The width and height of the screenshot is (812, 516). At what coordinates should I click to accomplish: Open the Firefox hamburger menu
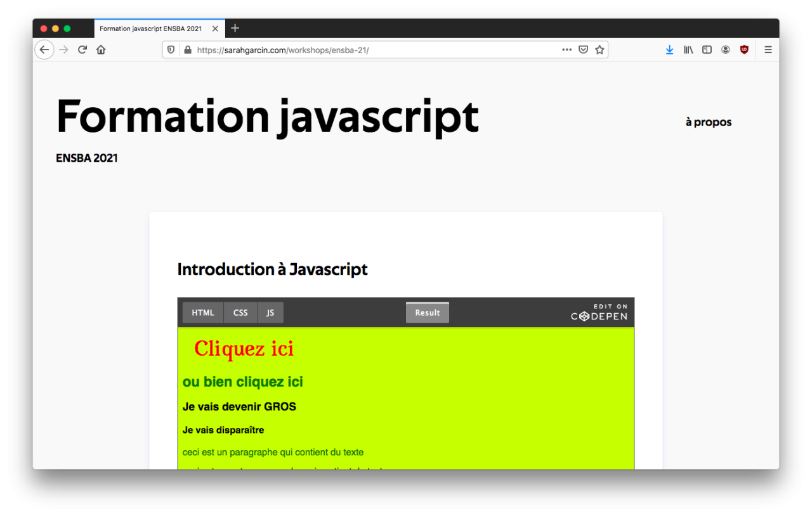[768, 50]
